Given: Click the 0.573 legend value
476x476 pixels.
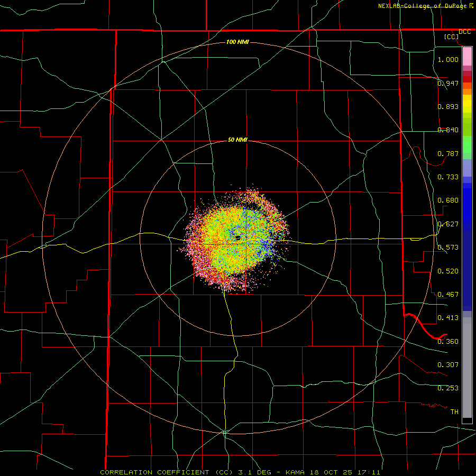Looking at the screenshot, I should 448,248.
